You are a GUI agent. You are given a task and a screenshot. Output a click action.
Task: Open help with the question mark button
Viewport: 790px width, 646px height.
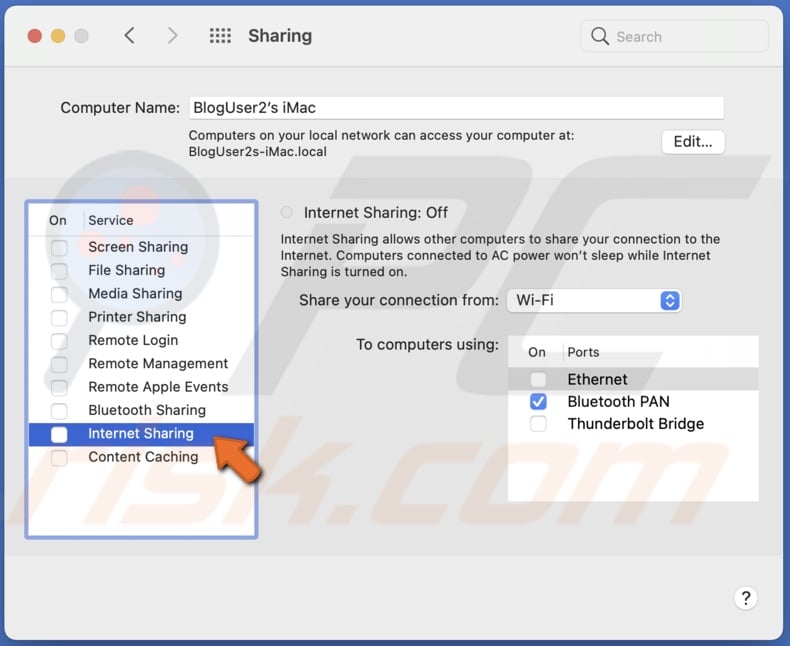[746, 598]
